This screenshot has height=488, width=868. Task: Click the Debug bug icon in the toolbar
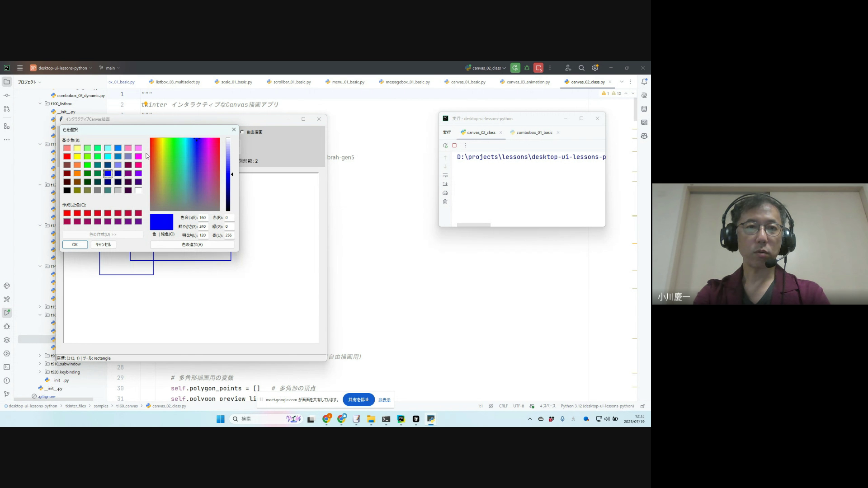click(527, 68)
